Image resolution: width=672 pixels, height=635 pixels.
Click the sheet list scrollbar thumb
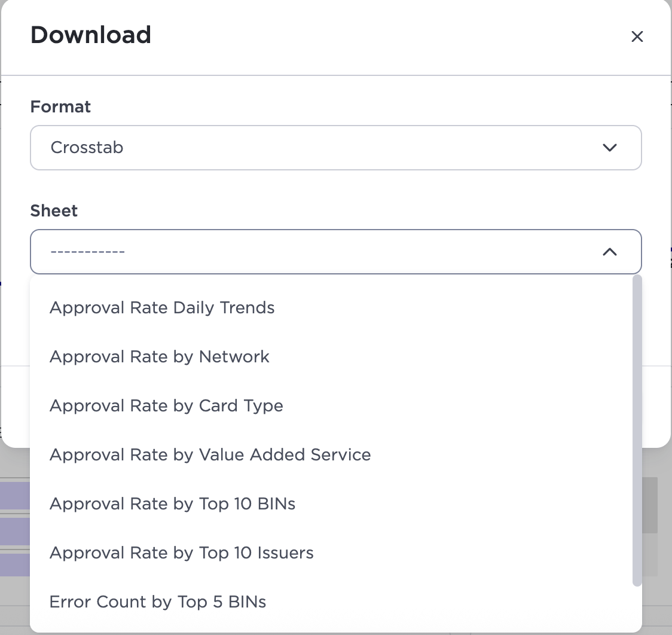tap(637, 430)
